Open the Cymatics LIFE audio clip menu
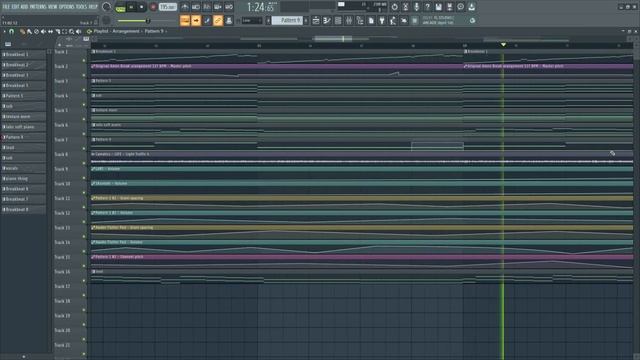The height and width of the screenshot is (360, 640). click(93, 154)
